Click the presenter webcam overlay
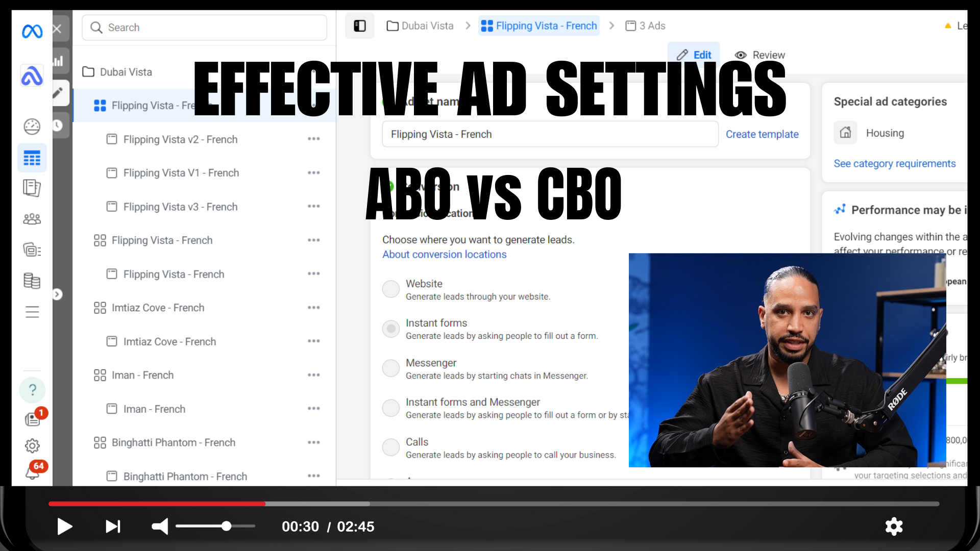This screenshot has height=551, width=980. [x=787, y=360]
